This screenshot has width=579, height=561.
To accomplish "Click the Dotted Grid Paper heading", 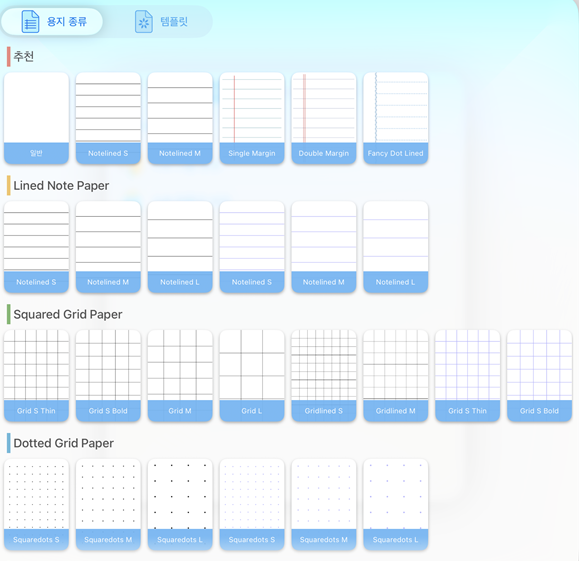I will tap(64, 443).
